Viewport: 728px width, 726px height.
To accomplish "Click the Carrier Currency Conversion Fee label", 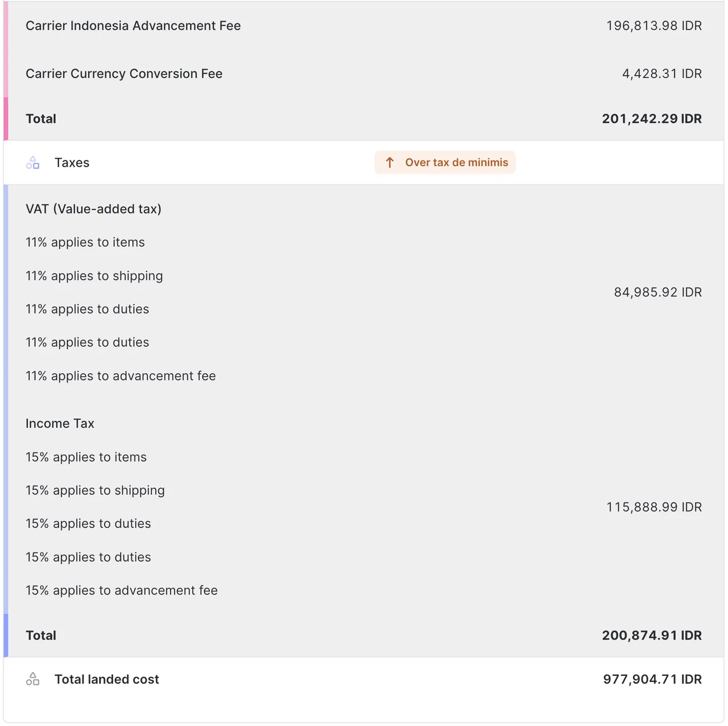I will pyautogui.click(x=124, y=73).
